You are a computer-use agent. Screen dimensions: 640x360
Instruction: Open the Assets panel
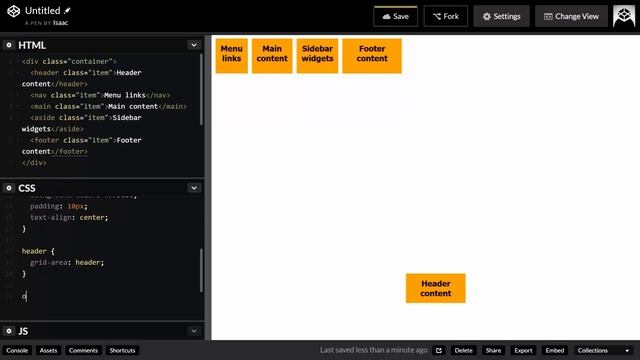[x=48, y=350]
